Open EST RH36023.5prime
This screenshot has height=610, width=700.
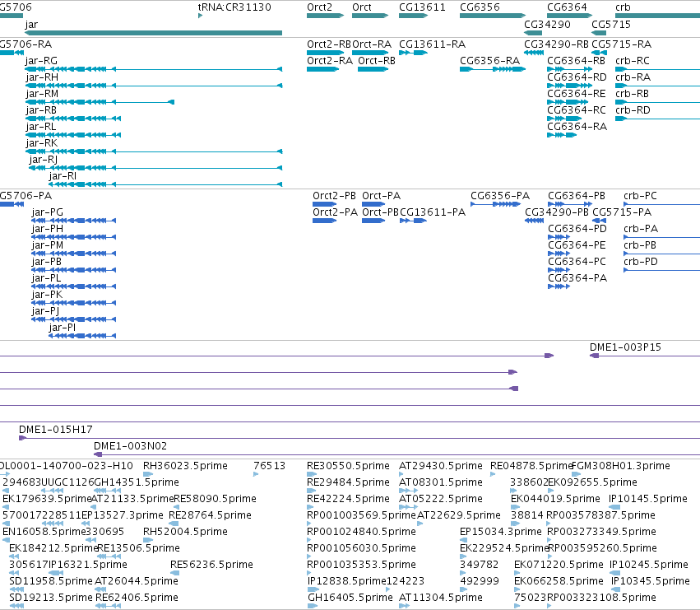148,474
